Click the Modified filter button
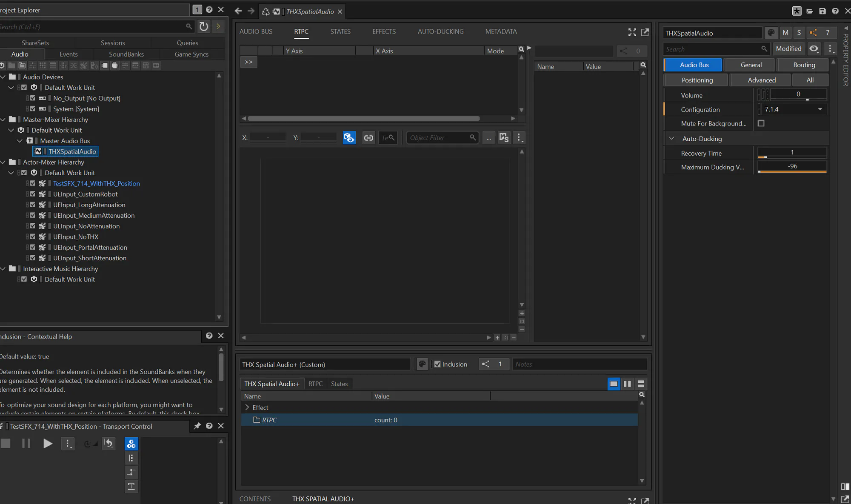 click(x=788, y=48)
